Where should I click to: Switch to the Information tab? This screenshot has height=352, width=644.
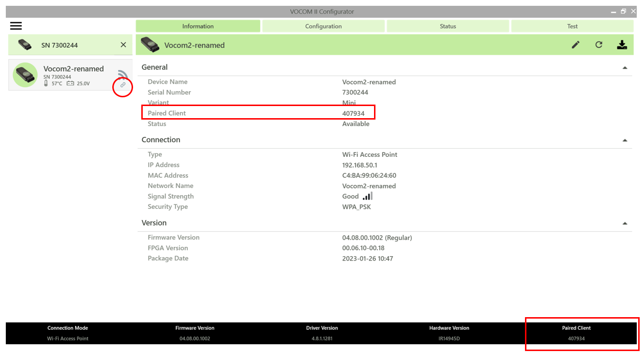point(198,26)
